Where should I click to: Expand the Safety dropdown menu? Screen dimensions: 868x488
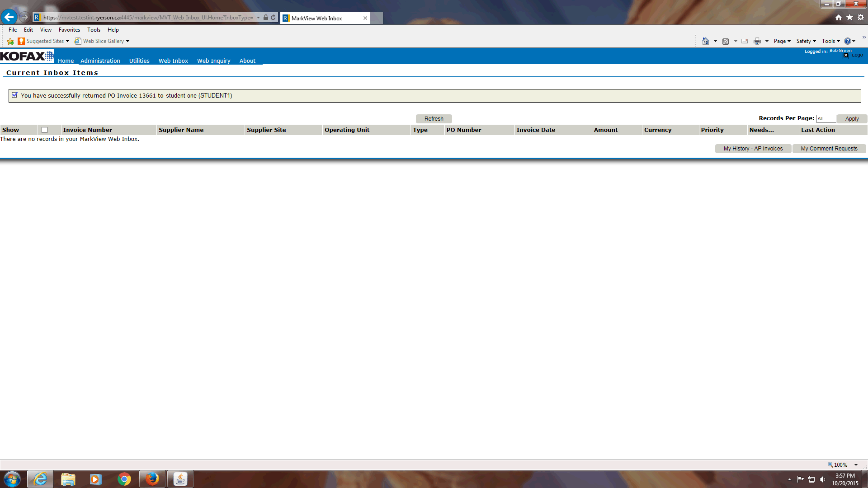806,41
